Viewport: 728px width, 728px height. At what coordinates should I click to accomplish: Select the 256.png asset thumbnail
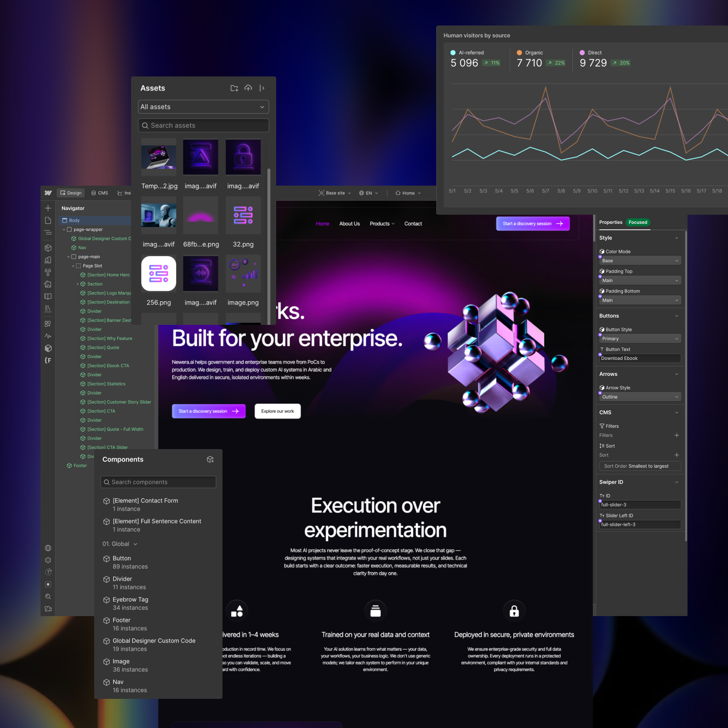pos(159,273)
